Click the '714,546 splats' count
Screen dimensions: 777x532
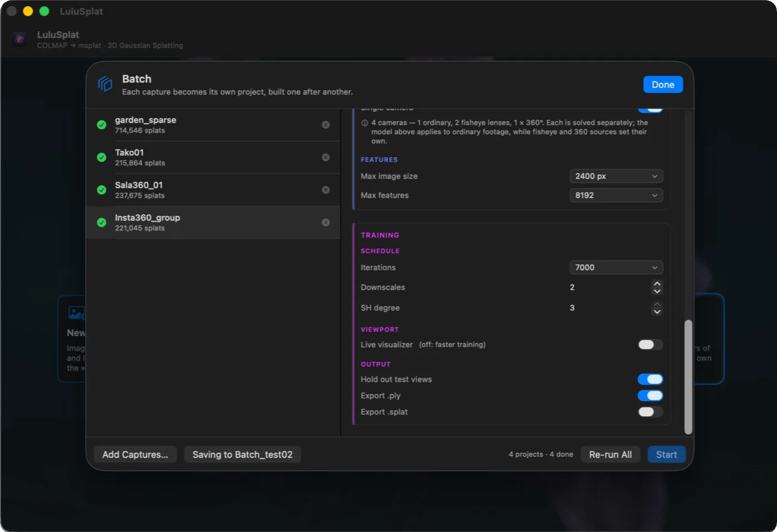(140, 131)
